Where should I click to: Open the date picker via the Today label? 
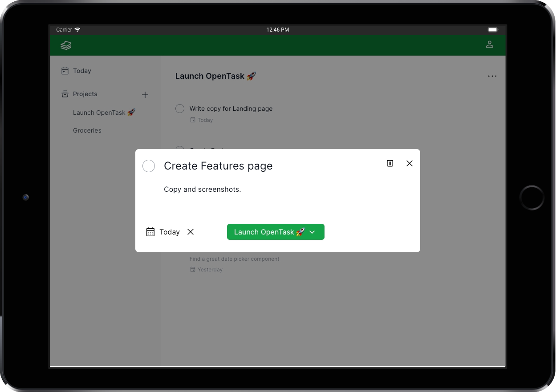pyautogui.click(x=170, y=232)
